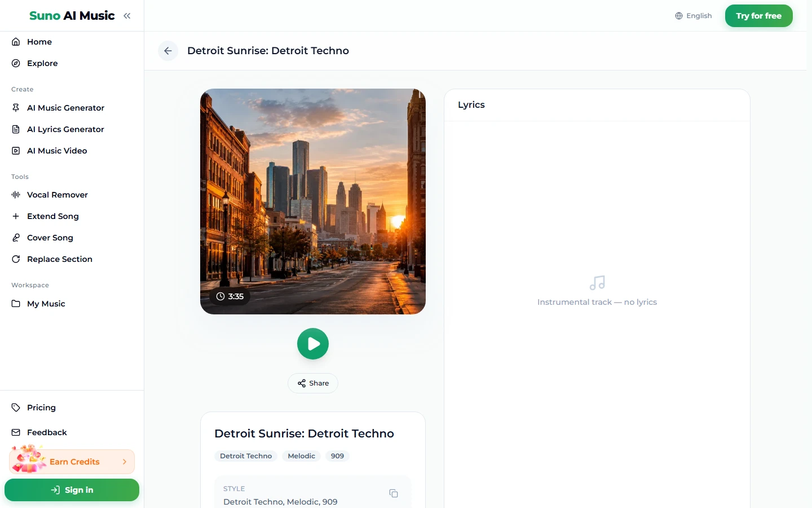Share the Detroit Sunrise track

(313, 383)
